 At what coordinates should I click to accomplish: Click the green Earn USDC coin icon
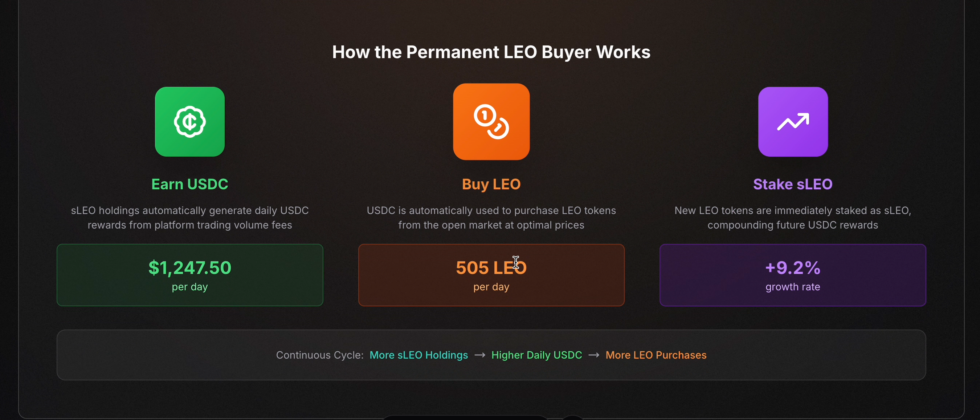pos(189,121)
